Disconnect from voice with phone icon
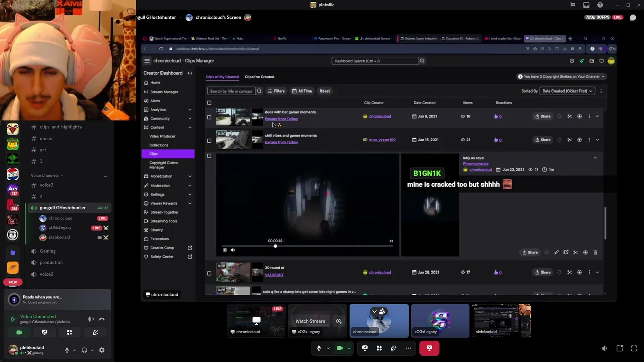Image resolution: width=644 pixels, height=362 pixels. pyautogui.click(x=102, y=319)
